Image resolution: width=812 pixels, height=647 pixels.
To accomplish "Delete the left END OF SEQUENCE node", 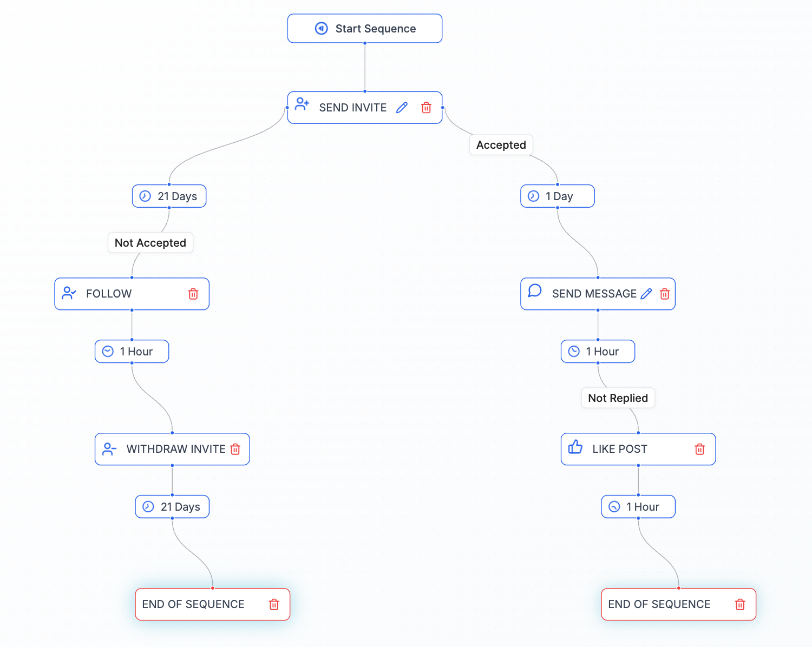I will coord(274,604).
